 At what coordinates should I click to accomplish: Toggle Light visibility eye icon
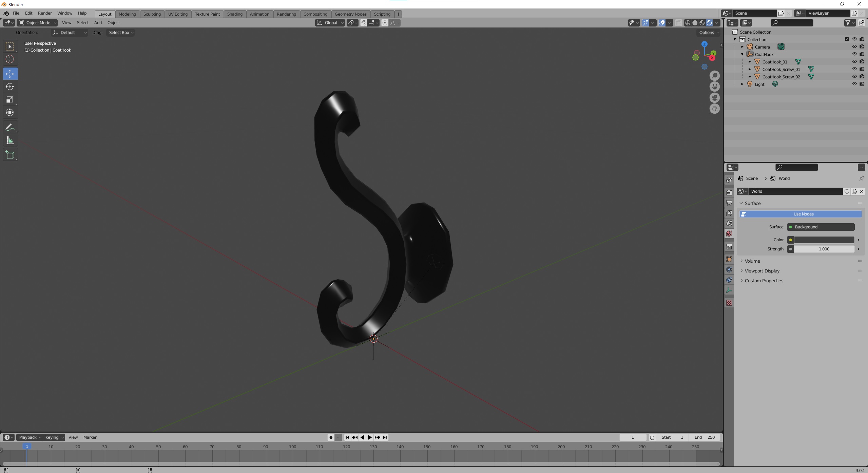[854, 84]
